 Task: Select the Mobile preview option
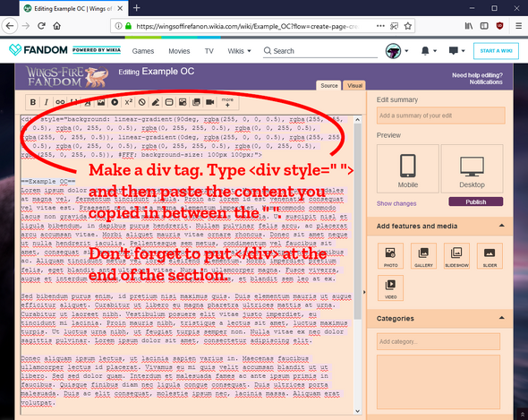pyautogui.click(x=408, y=168)
